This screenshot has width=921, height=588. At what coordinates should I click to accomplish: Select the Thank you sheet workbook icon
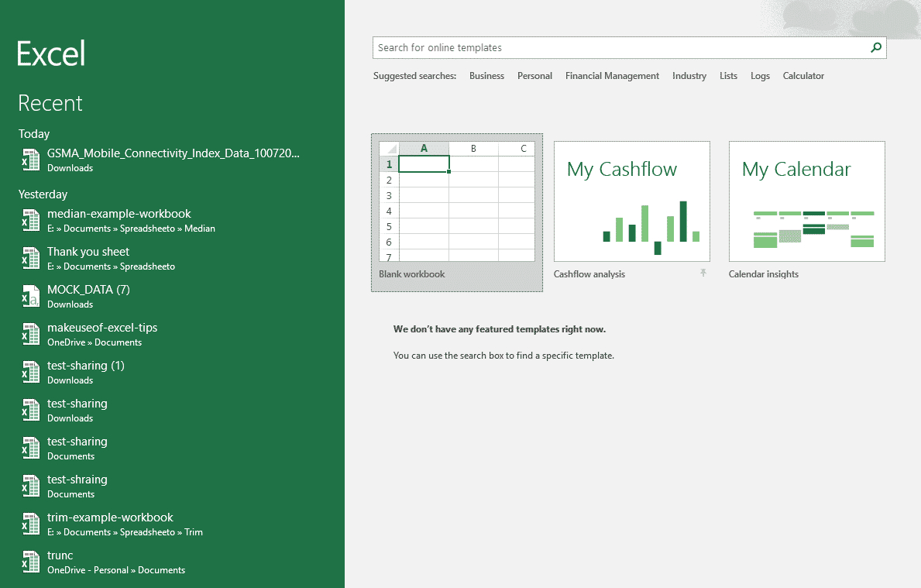click(31, 258)
